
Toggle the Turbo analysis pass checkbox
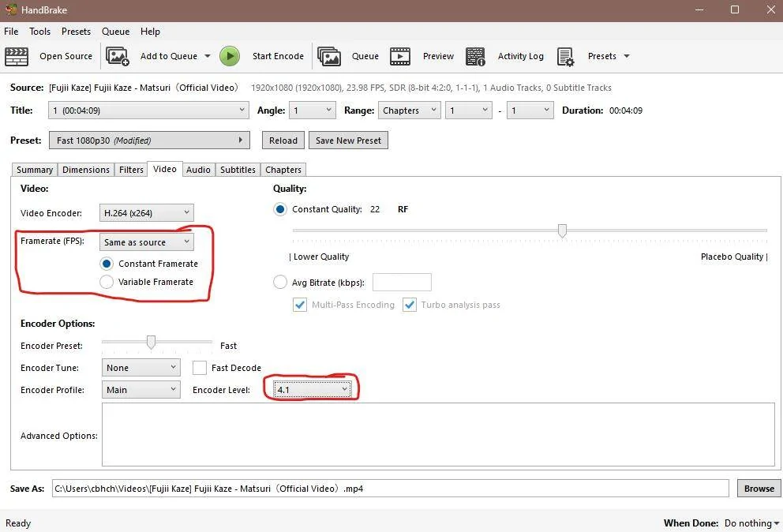[x=410, y=305]
